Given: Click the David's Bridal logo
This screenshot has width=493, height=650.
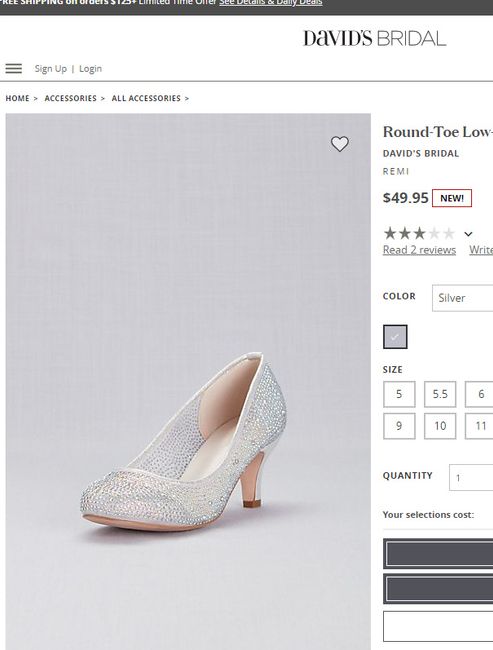Looking at the screenshot, I should pos(374,39).
